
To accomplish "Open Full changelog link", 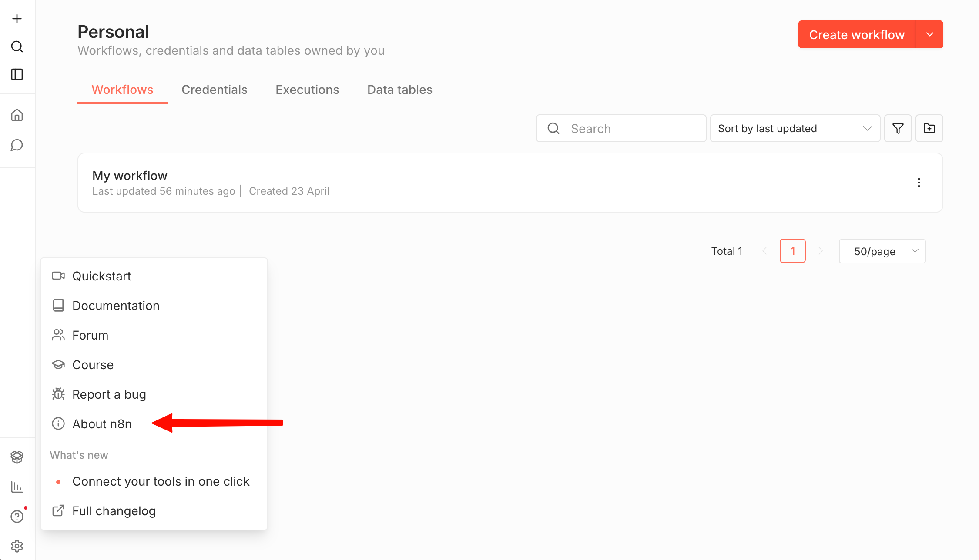I will pos(154,511).
